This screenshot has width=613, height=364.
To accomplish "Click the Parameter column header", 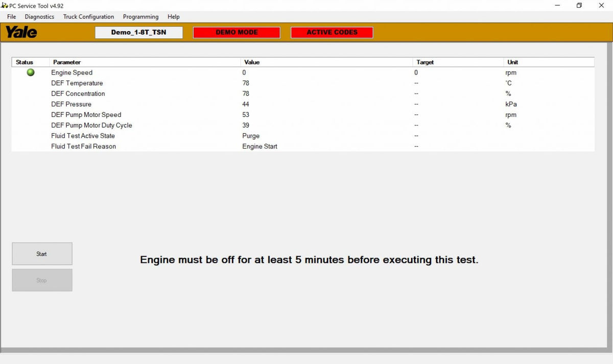I will point(67,62).
